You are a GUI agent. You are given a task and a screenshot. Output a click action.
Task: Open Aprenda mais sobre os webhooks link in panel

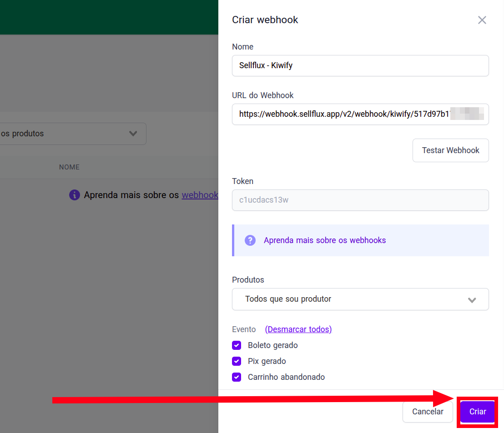325,240
